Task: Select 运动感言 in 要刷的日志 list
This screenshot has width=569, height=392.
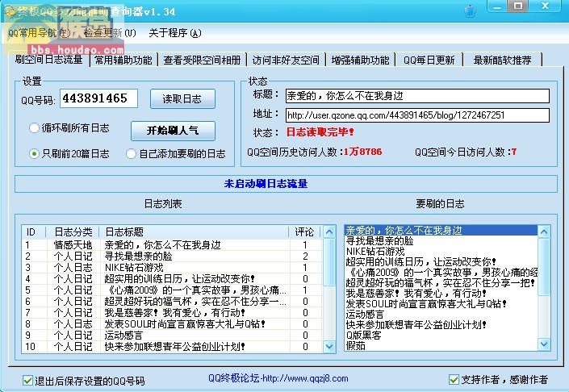Action: (441, 314)
